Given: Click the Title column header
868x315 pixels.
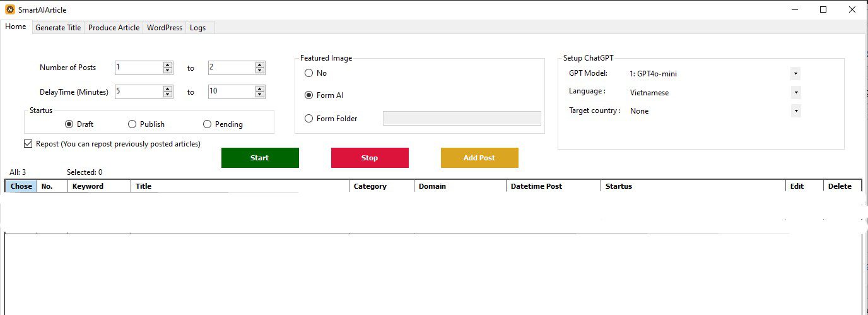Looking at the screenshot, I should 240,186.
